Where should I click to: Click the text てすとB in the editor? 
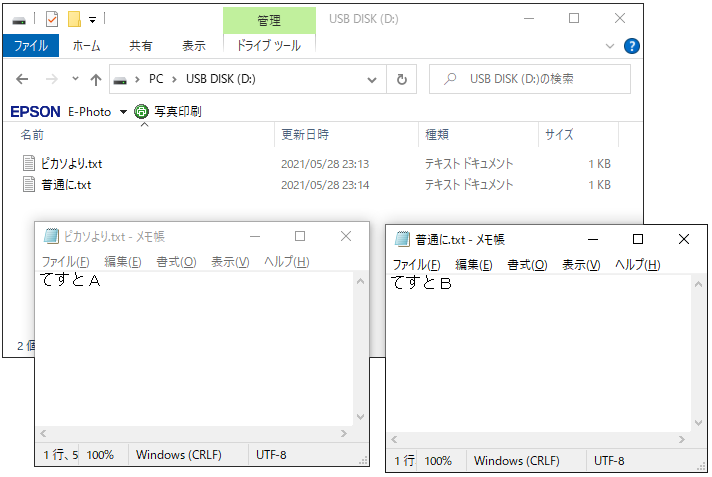tap(421, 283)
